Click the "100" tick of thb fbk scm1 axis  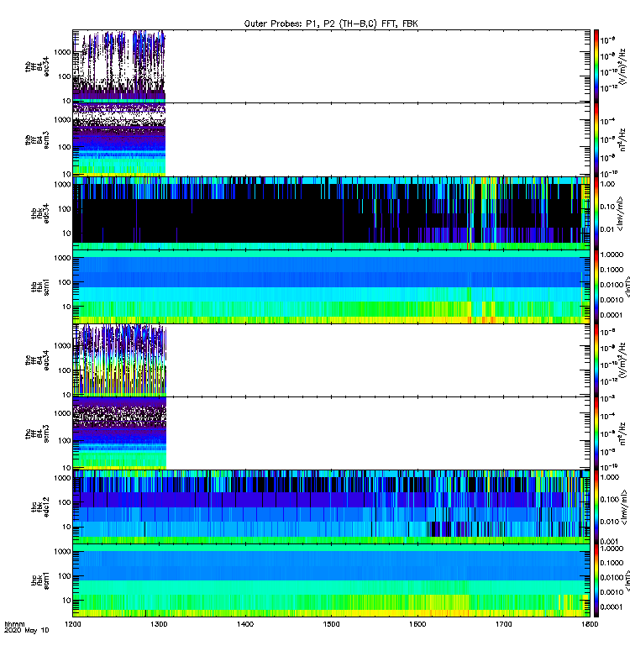(65, 282)
